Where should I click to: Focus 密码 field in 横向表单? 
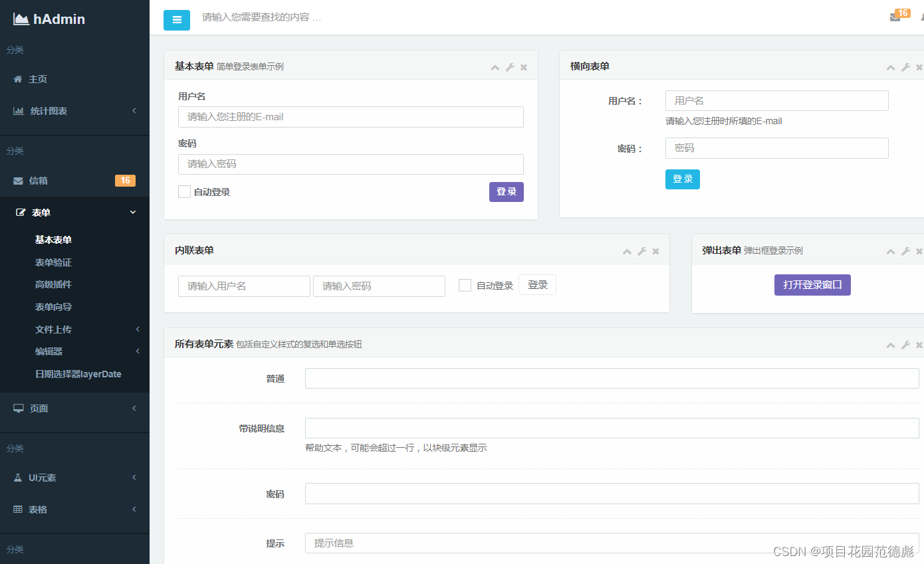[x=777, y=148]
